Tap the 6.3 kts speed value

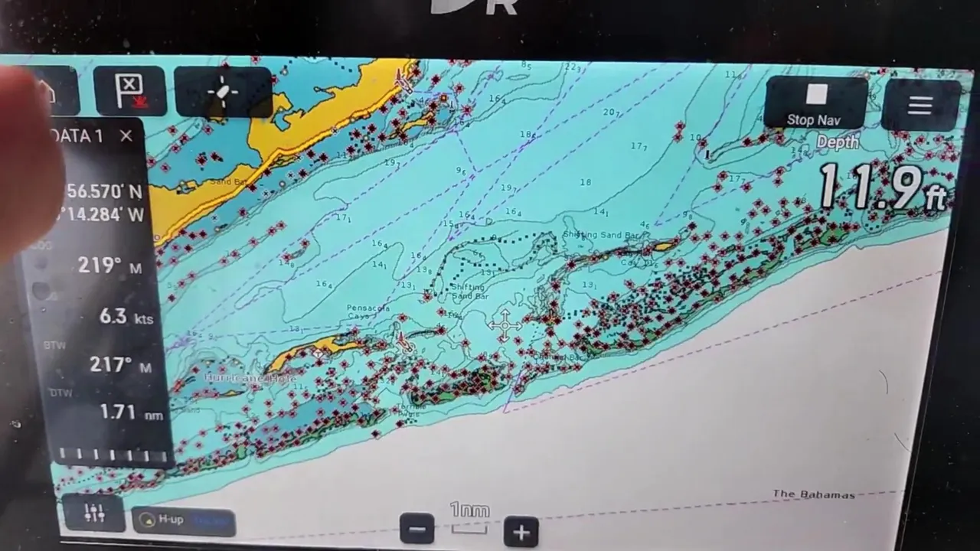126,316
